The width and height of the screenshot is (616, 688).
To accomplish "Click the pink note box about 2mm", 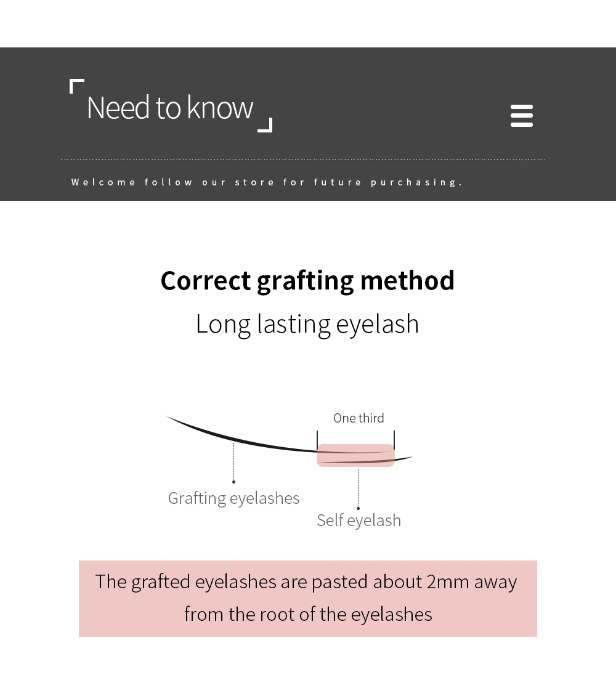I will (308, 599).
